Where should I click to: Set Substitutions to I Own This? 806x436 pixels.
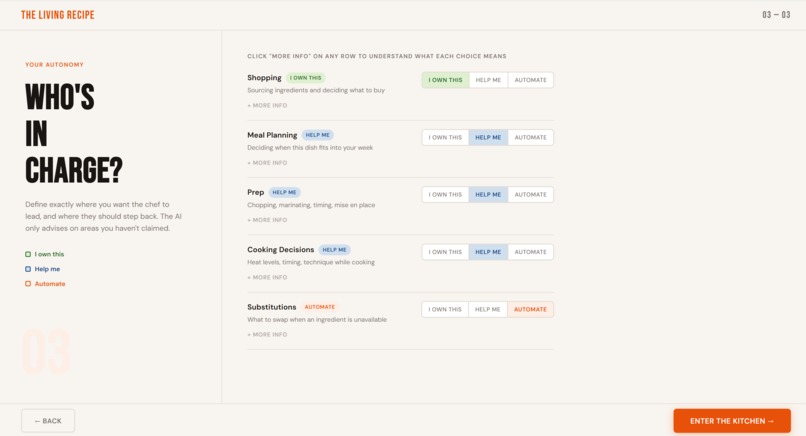click(445, 309)
